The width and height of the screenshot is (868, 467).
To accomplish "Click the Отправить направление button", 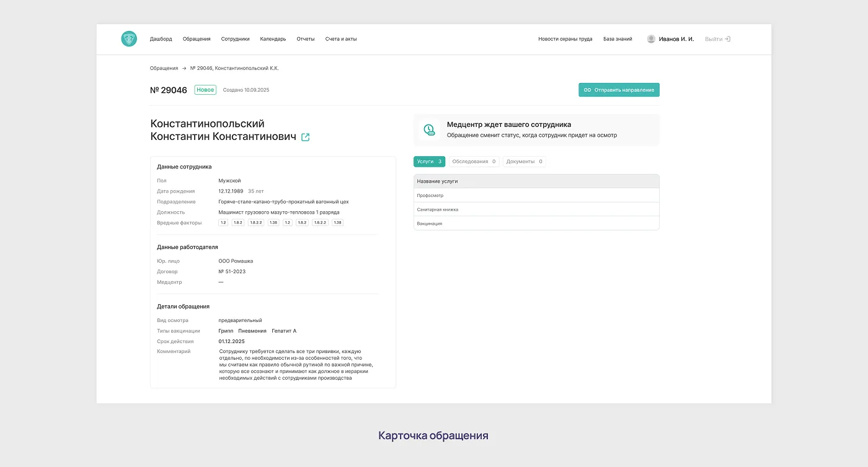I will click(619, 89).
